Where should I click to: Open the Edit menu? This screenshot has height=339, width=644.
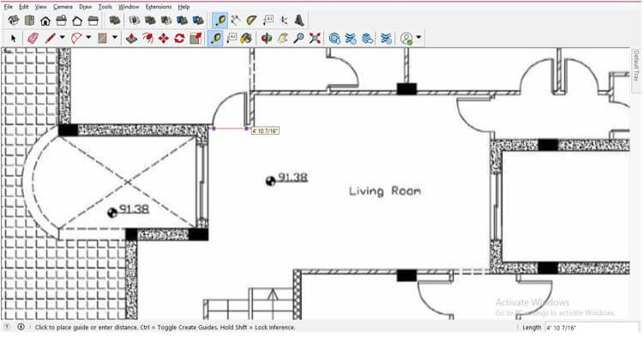click(24, 7)
